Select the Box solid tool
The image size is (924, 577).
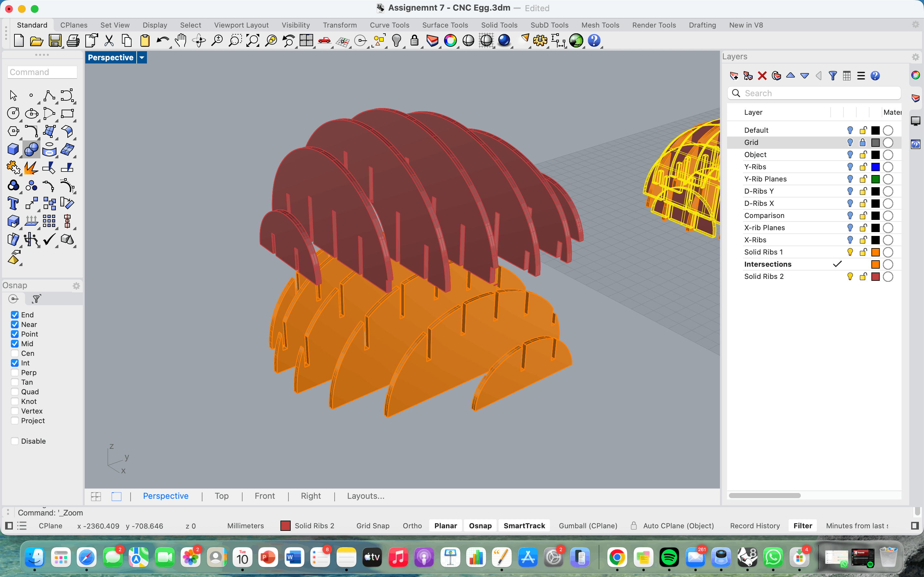[x=13, y=149]
